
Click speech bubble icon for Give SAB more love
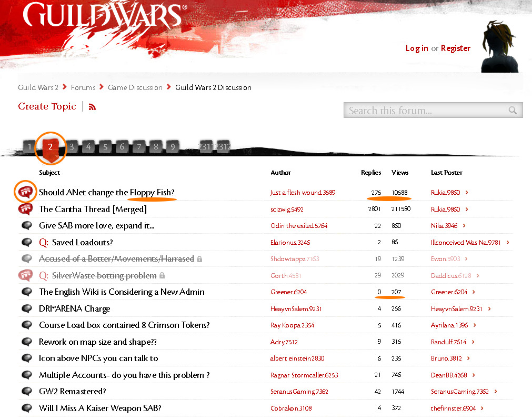click(x=26, y=225)
